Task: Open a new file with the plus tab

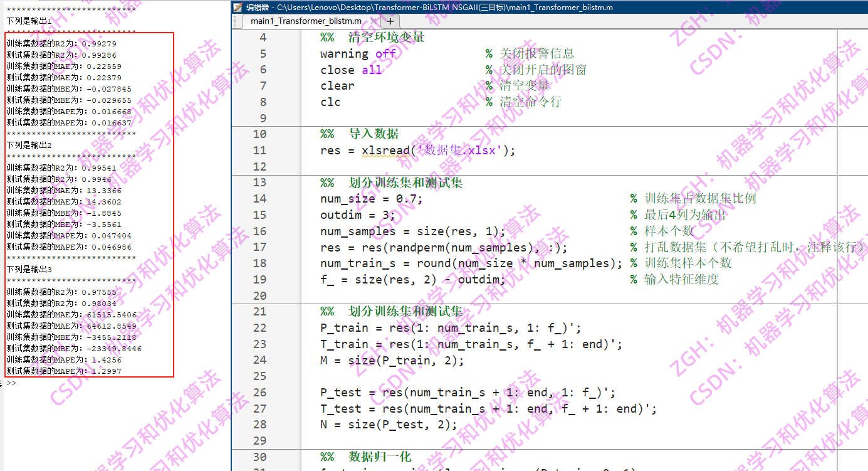Action: tap(389, 21)
